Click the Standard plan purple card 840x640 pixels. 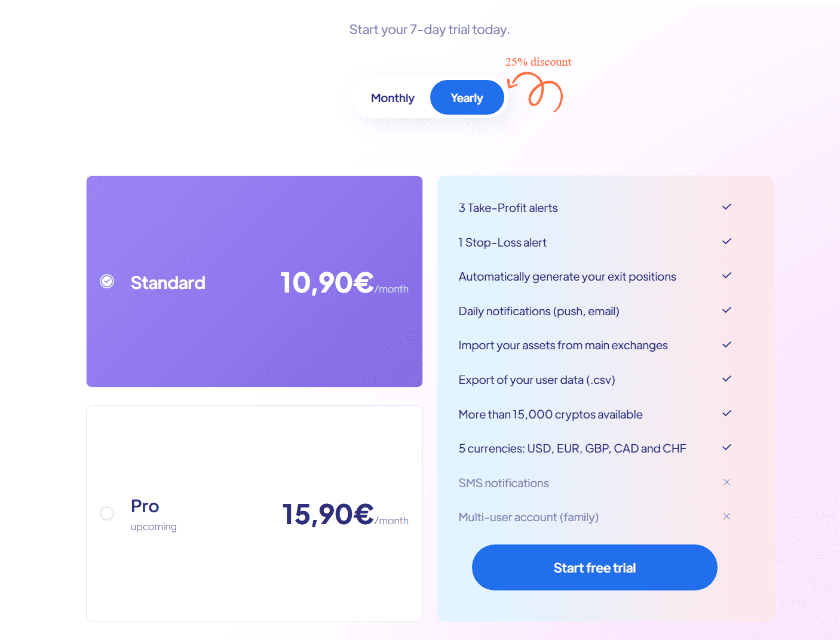pyautogui.click(x=254, y=340)
